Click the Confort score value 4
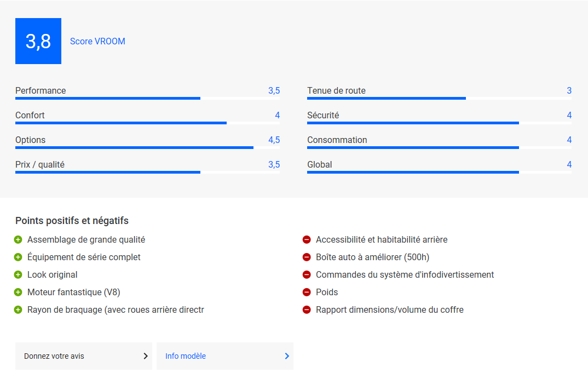This screenshot has height=373, width=588. [x=278, y=116]
